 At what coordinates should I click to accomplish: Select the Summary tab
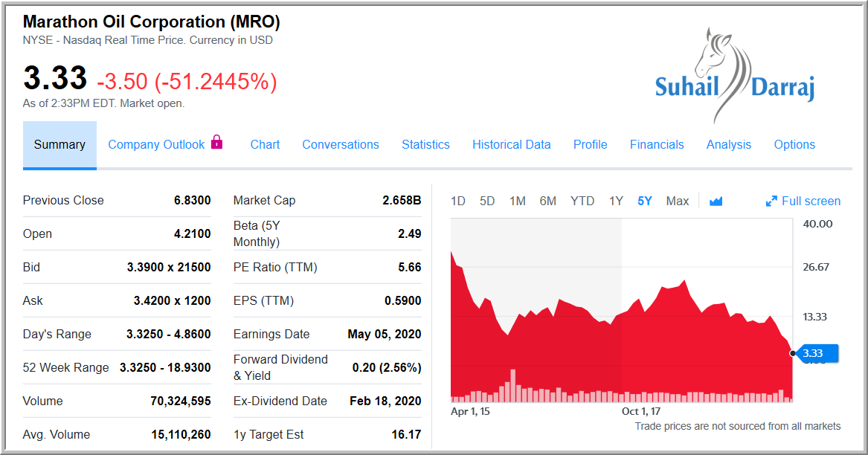[60, 144]
